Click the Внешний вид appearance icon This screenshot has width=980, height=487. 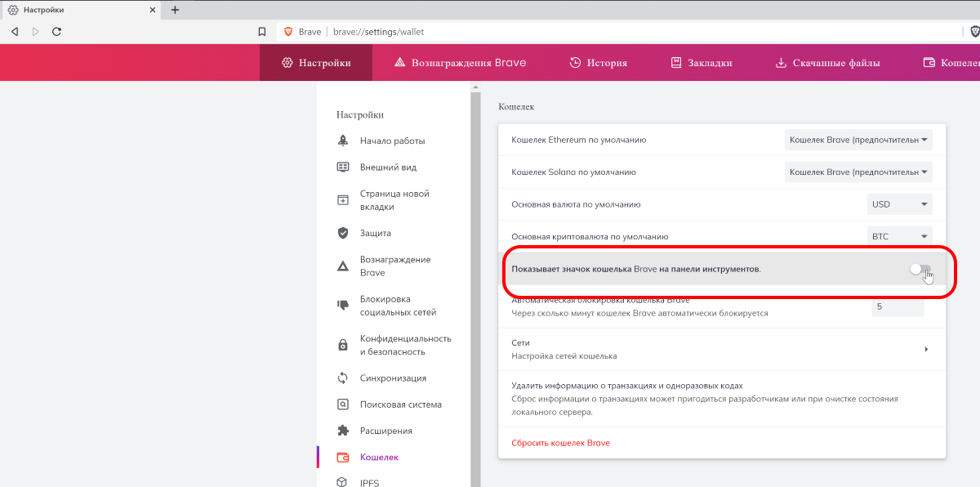[343, 167]
